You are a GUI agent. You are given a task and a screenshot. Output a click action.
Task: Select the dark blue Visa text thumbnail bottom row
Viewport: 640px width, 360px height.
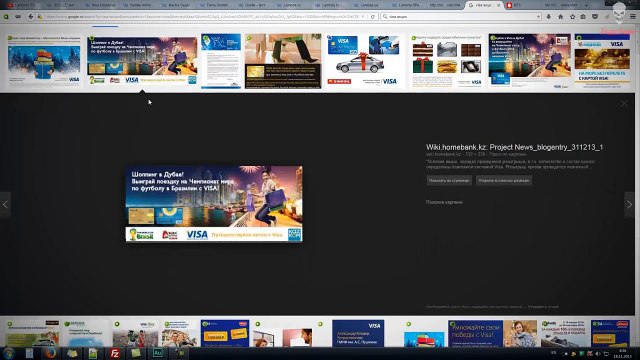coord(358,333)
